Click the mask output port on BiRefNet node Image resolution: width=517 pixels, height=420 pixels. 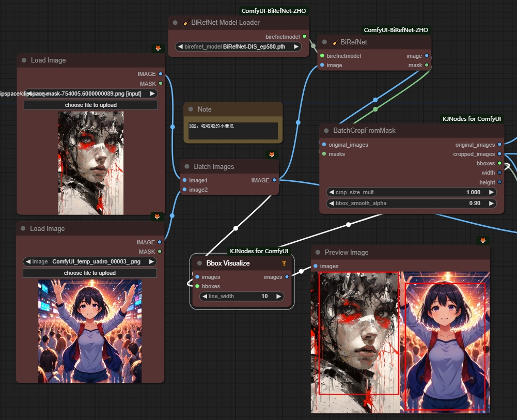point(426,65)
